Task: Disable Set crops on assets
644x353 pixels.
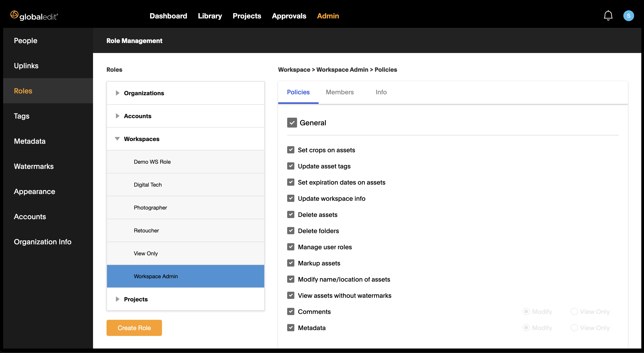Action: pyautogui.click(x=291, y=150)
